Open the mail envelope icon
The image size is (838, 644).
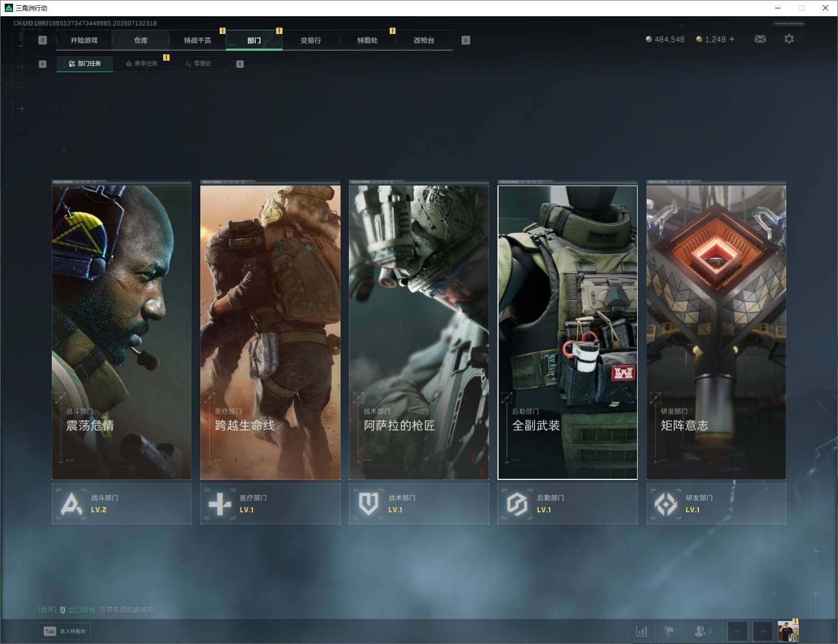(x=760, y=39)
